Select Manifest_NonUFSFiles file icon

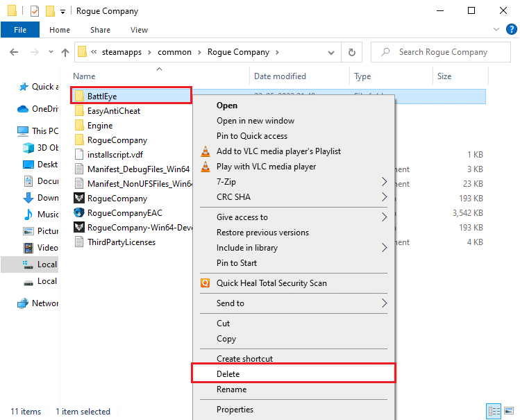coord(79,184)
